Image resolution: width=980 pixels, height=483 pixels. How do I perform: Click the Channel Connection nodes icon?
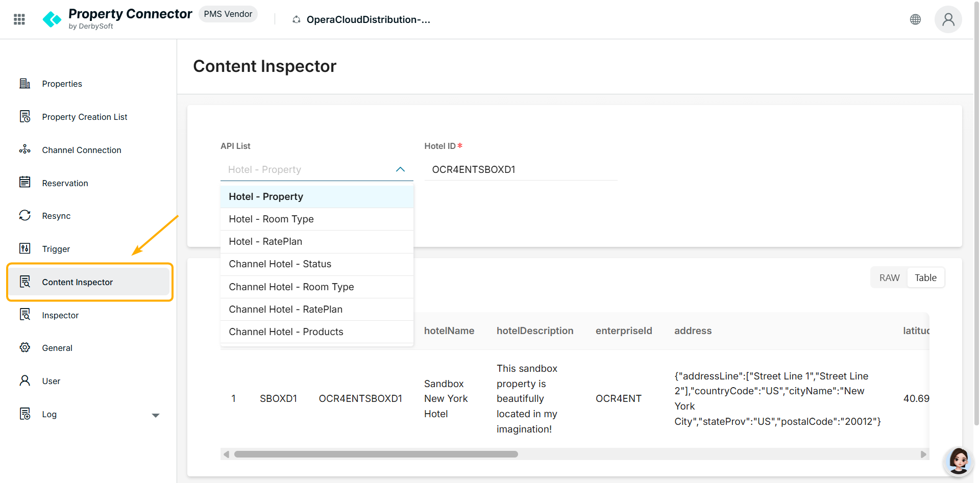pyautogui.click(x=25, y=149)
